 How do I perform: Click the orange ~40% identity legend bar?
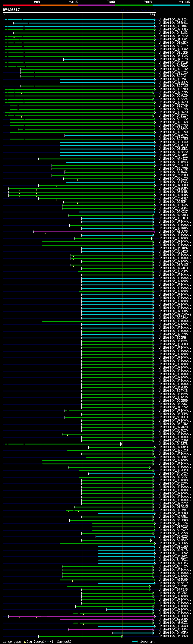coord(59,5)
